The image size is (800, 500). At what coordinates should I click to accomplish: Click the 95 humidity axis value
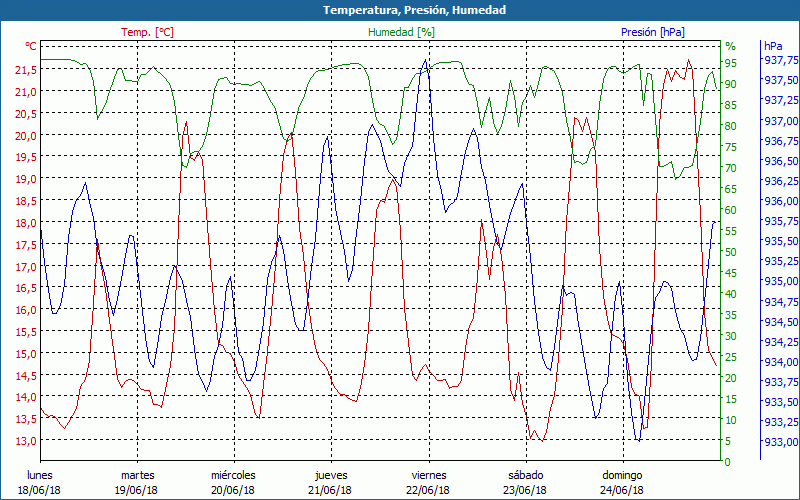tap(731, 63)
